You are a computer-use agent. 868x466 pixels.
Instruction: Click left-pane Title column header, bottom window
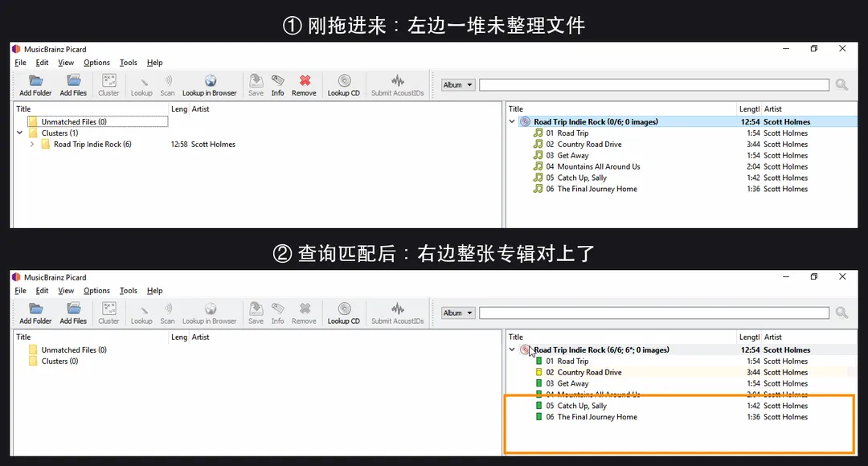pyautogui.click(x=23, y=337)
